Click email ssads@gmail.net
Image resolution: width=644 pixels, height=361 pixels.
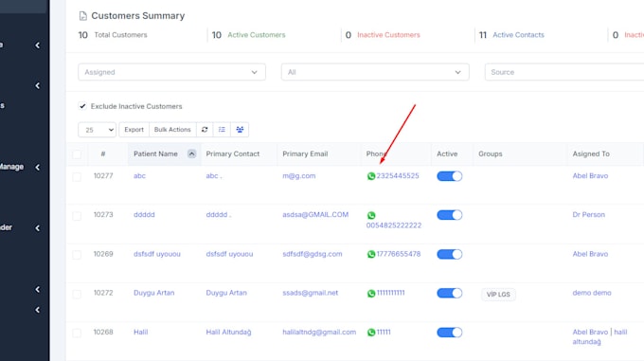[x=310, y=293]
